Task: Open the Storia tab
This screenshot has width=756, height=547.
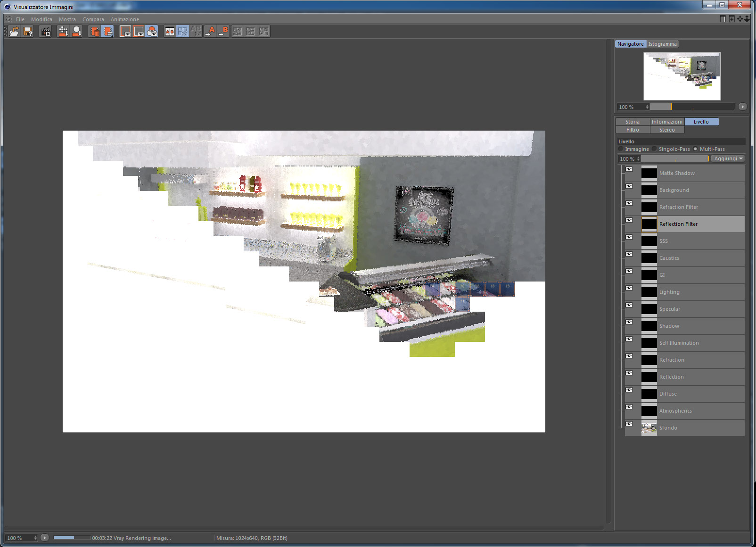Action: tap(633, 122)
